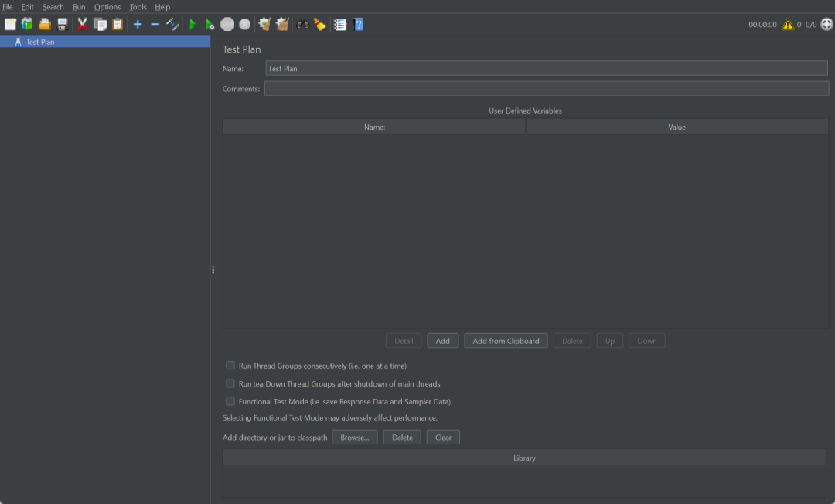Click the Clear results broom-gear icon
This screenshot has height=504, width=835.
264,25
